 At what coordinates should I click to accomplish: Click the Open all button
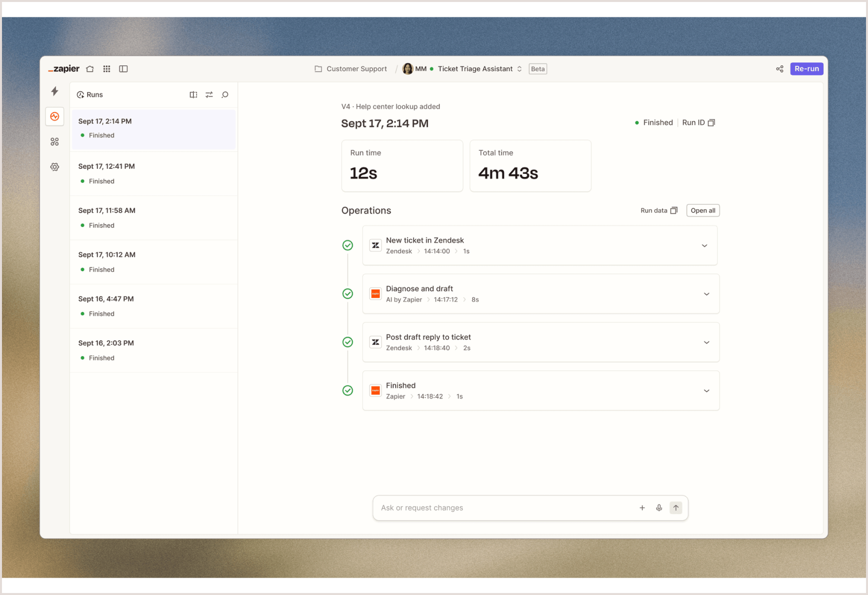703,211
